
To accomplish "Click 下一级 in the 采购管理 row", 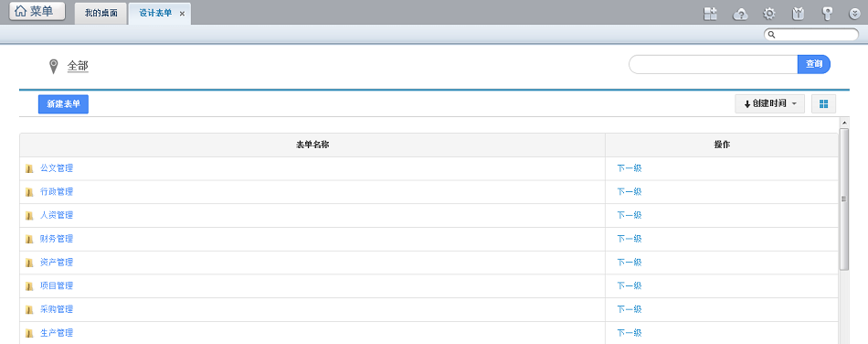I will [x=630, y=309].
